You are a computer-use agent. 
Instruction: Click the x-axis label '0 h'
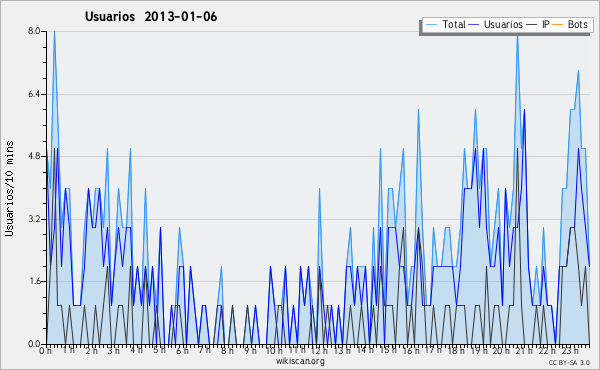click(46, 350)
